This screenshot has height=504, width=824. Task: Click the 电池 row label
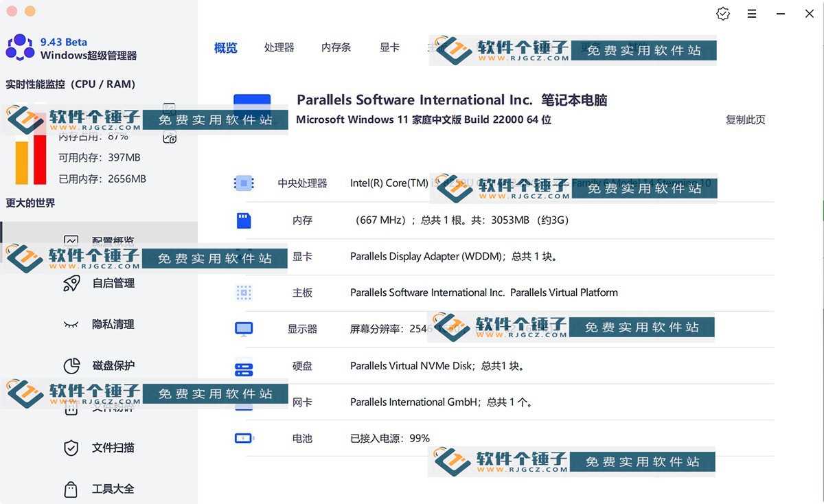tap(302, 438)
